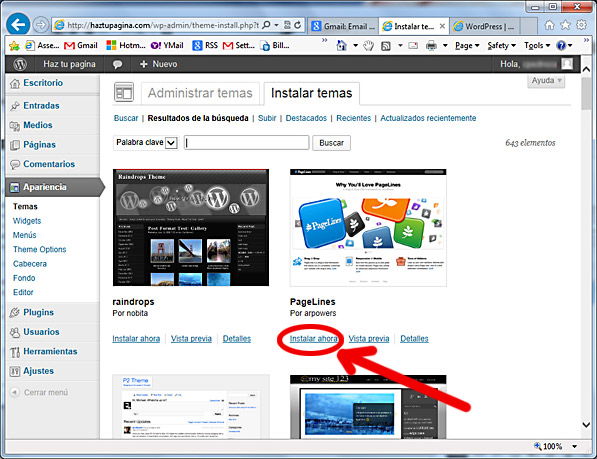Open the Safety menu dropdown

(x=501, y=46)
